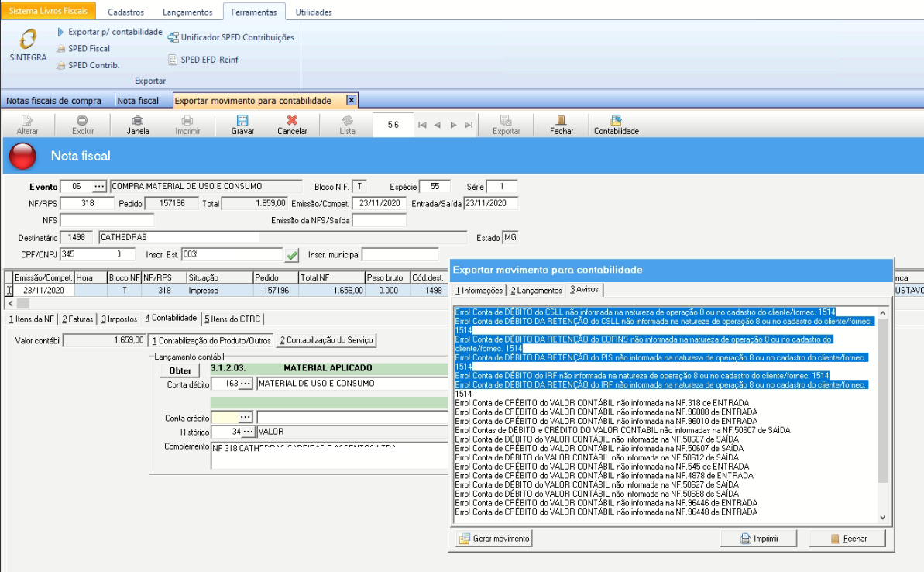This screenshot has width=924, height=572.
Task: Click the Gerar movimento button
Action: coord(494,539)
